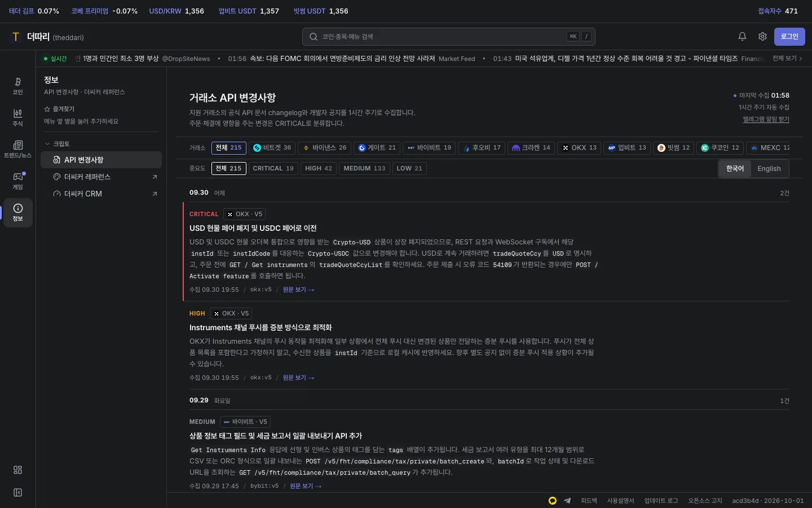The height and width of the screenshot is (508, 812).
Task: Filter importance by CRITICAL 19
Action: [x=273, y=168]
